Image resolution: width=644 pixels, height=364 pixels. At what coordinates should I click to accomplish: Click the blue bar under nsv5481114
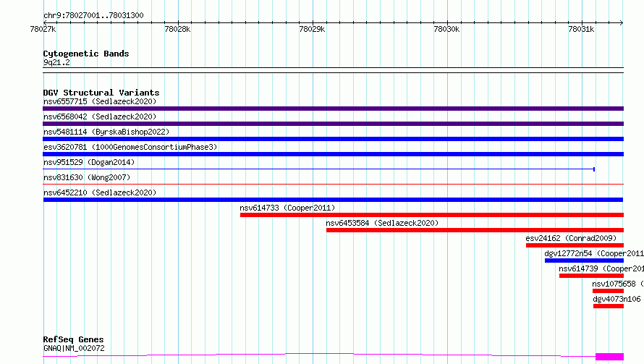[333, 139]
